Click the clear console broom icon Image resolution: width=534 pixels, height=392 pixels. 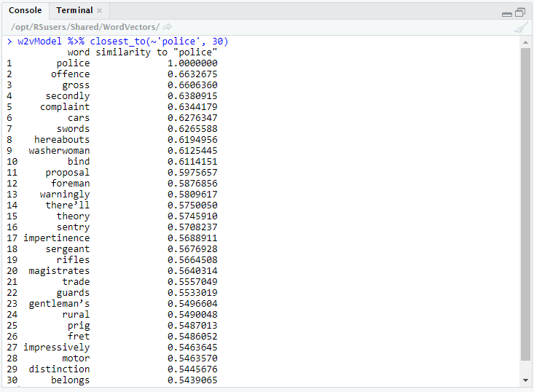pos(520,27)
